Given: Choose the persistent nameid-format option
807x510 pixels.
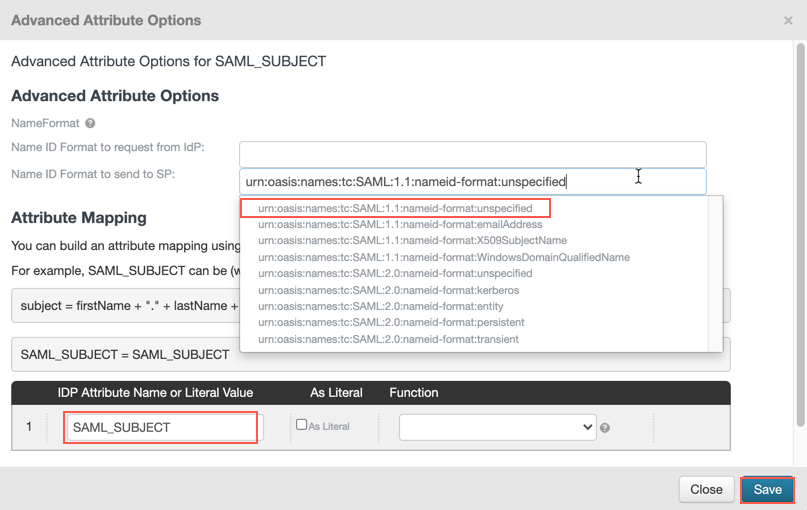Looking at the screenshot, I should (391, 322).
